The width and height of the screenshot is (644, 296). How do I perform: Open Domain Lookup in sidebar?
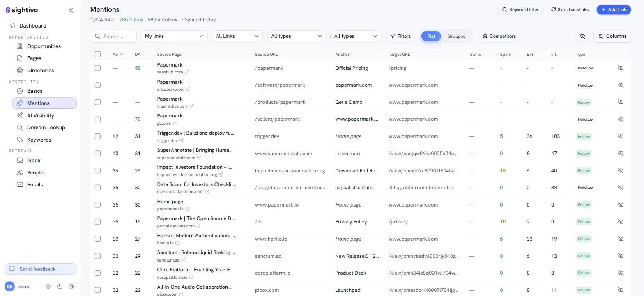tap(46, 128)
